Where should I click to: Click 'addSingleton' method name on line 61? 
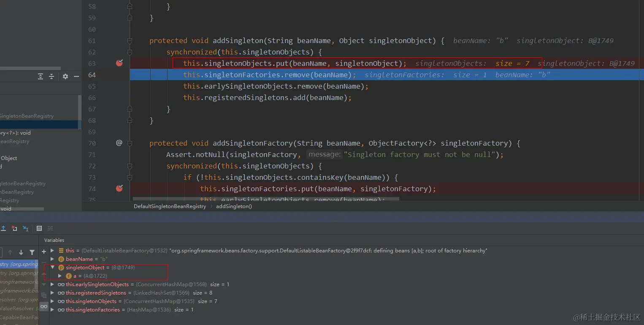[238, 41]
